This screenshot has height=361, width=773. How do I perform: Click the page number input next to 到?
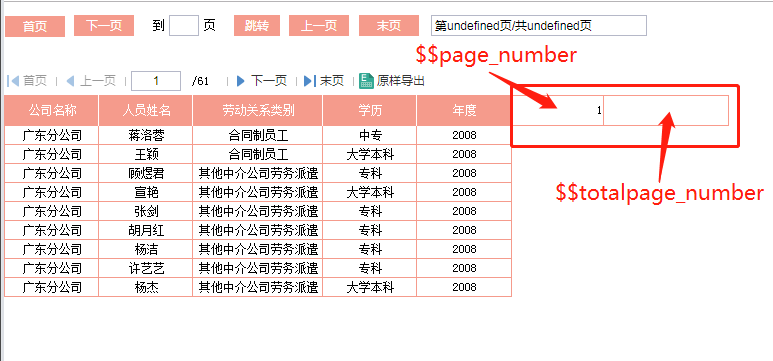coord(184,26)
